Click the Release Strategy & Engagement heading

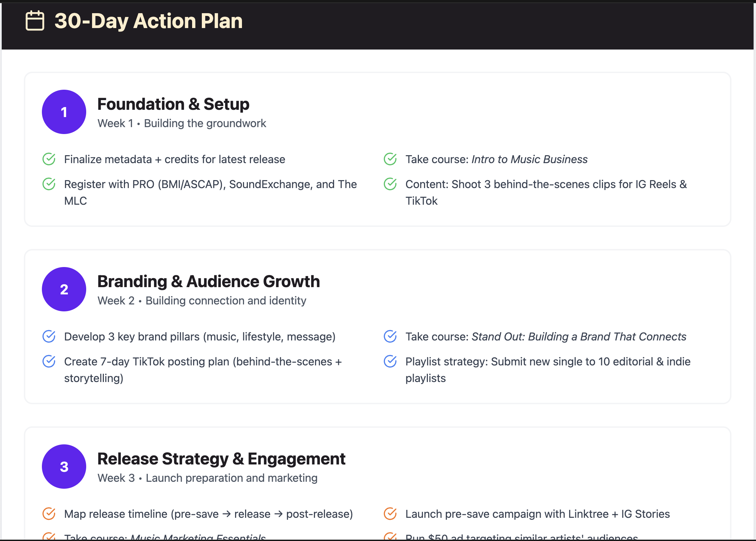(221, 459)
